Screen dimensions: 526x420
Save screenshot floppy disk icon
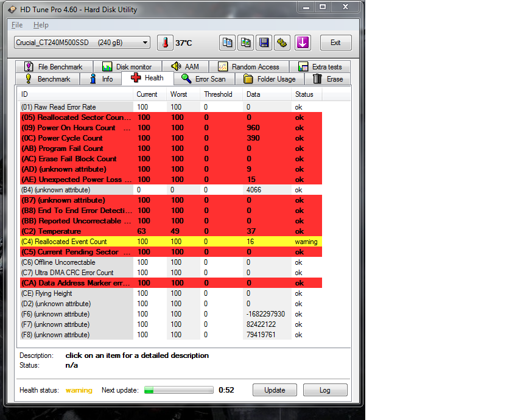click(264, 43)
